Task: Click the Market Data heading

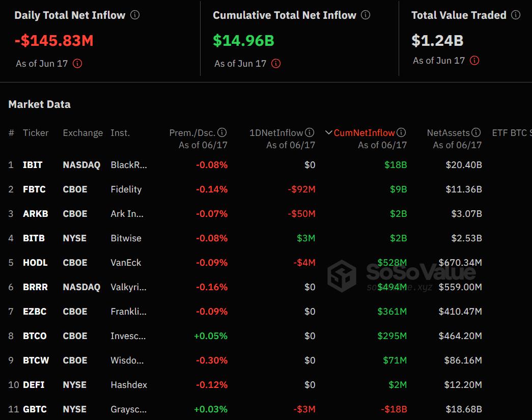Action: 39,104
